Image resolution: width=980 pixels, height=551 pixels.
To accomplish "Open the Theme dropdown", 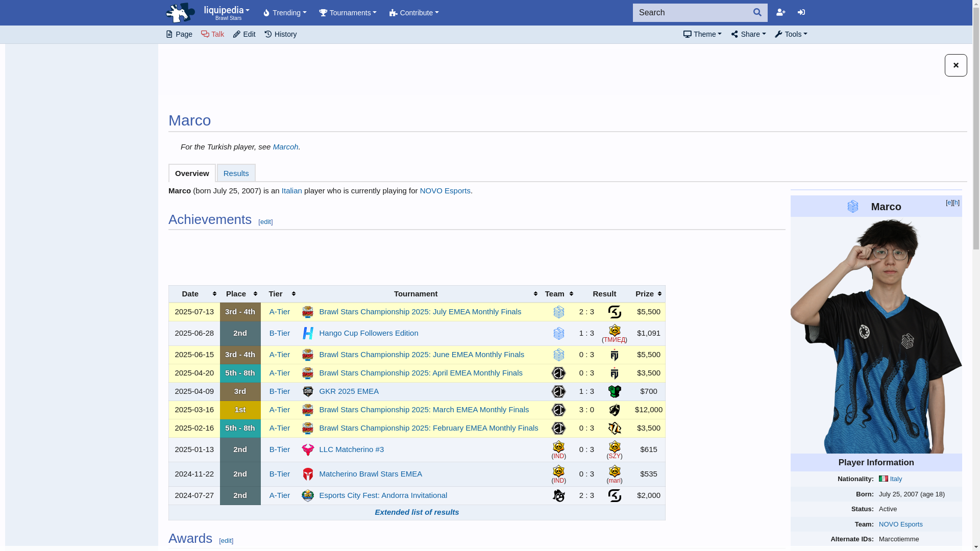I will 702,34.
